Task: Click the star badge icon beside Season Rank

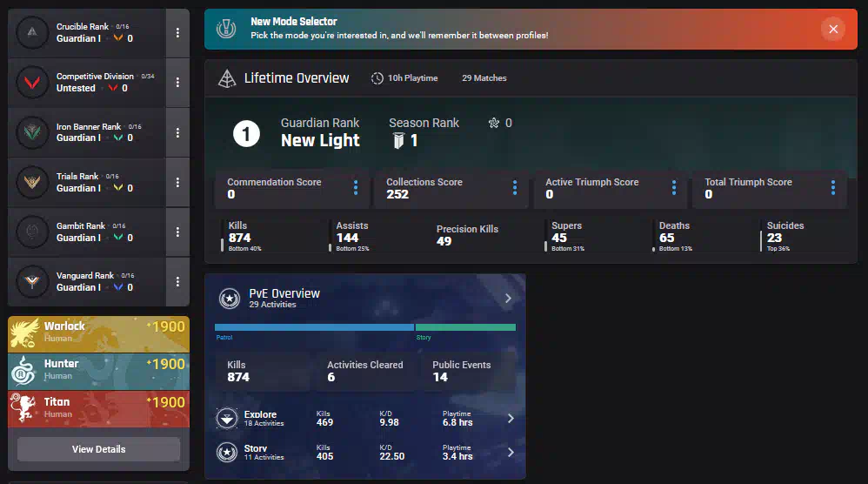Action: click(494, 123)
